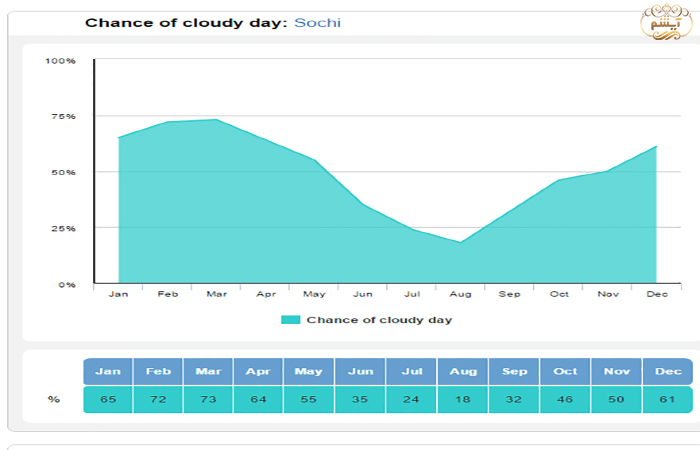
Task: Click the value 65 in the table
Action: click(x=108, y=400)
